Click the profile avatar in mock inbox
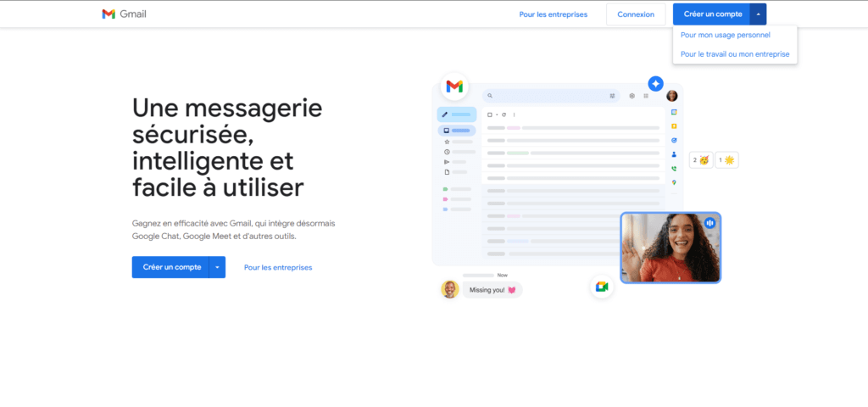Screen dimensions: 868x407 pos(672,96)
